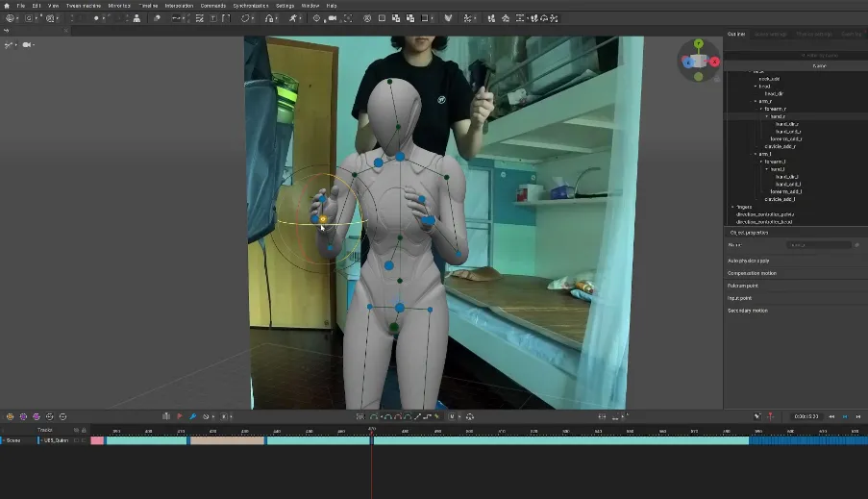The width and height of the screenshot is (868, 499).
Task: Click the green Y axis on orientation gizmo
Action: pyautogui.click(x=699, y=44)
